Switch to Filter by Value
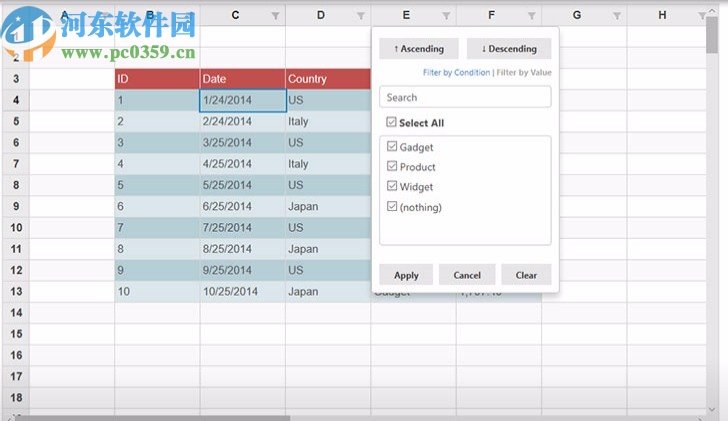The height and width of the screenshot is (421, 728). (x=524, y=73)
